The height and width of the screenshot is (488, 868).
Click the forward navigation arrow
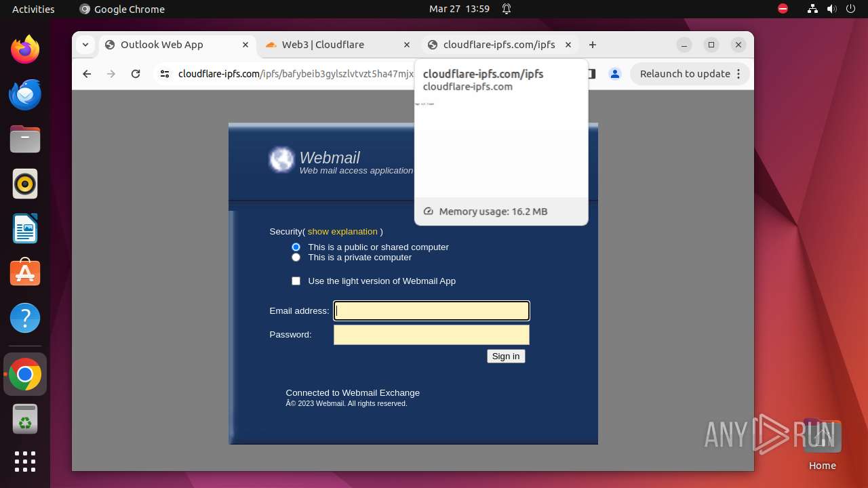coord(111,74)
